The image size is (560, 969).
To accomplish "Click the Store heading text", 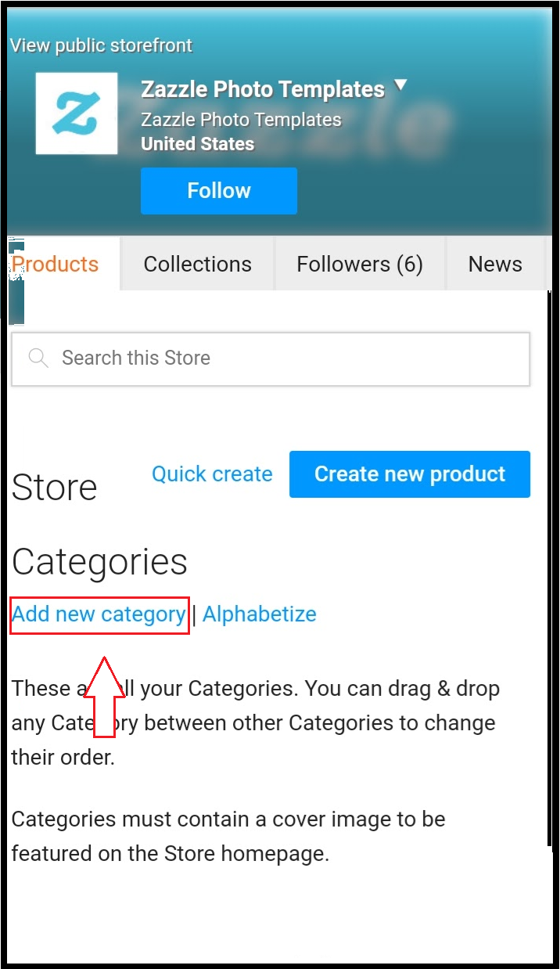I will 54,487.
